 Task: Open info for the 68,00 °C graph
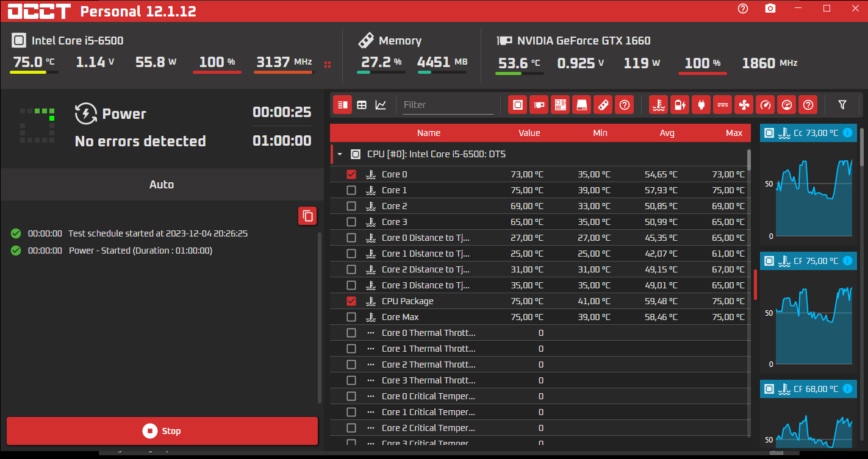(x=847, y=389)
